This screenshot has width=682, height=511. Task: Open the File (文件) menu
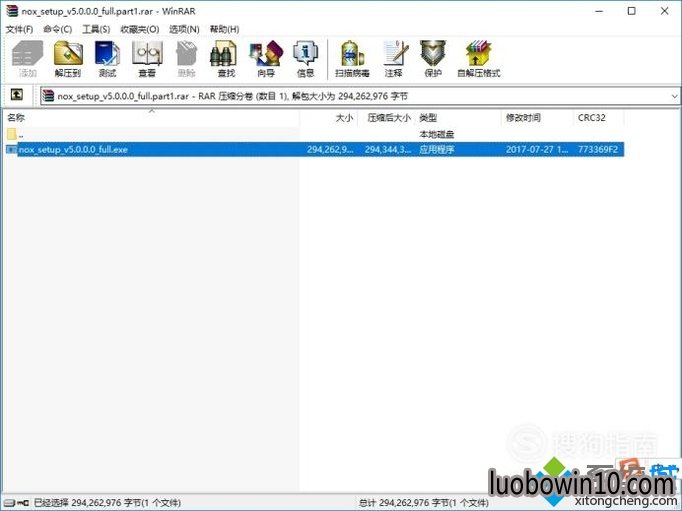pos(19,29)
